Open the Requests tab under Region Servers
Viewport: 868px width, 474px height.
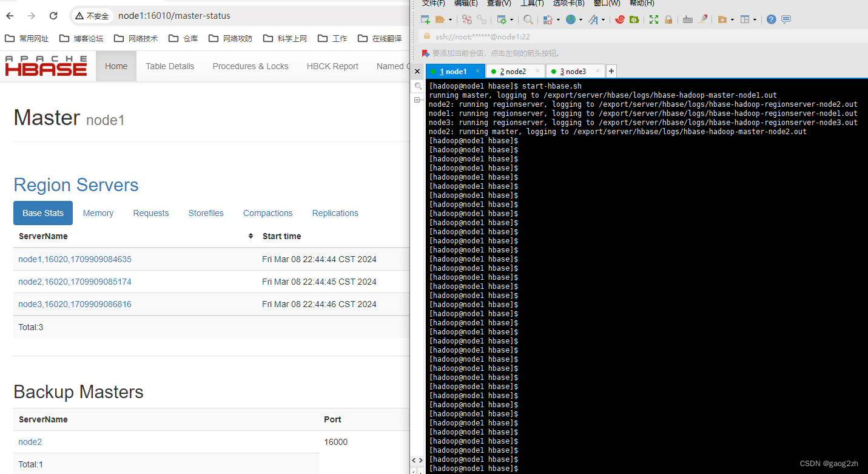(x=151, y=213)
